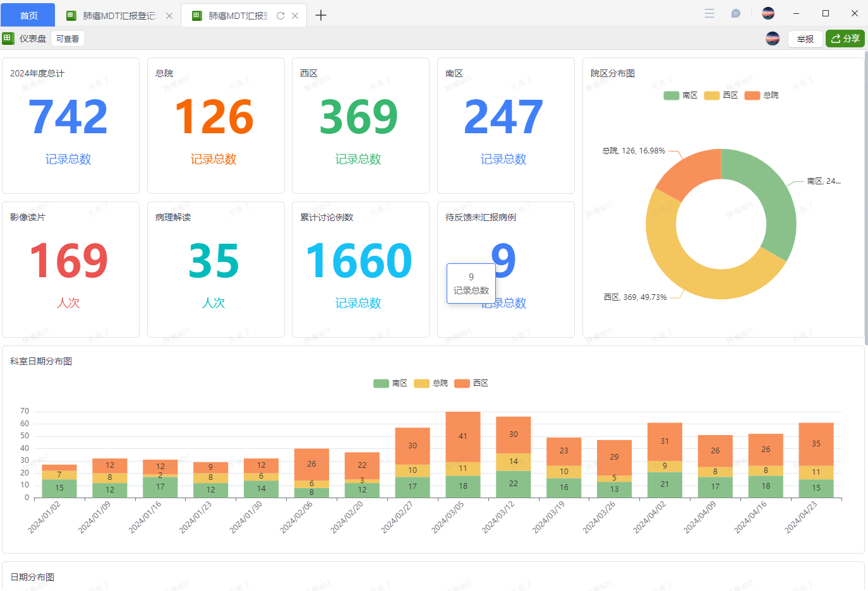Click the green 分享 share button
The width and height of the screenshot is (868, 591).
845,39
